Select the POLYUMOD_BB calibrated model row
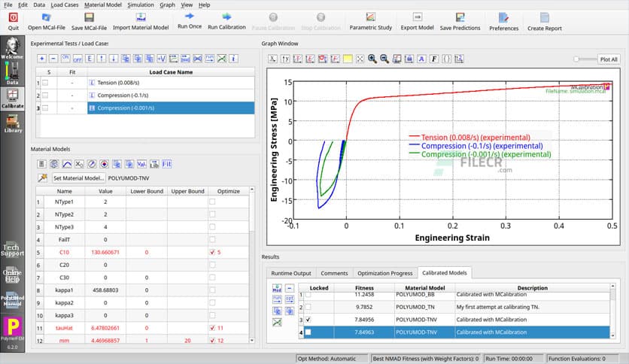This screenshot has width=629, height=364. [x=457, y=295]
